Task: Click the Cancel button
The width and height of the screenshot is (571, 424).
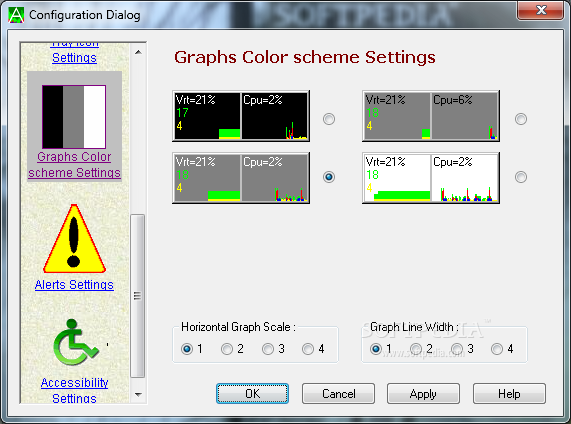Action: (x=338, y=393)
